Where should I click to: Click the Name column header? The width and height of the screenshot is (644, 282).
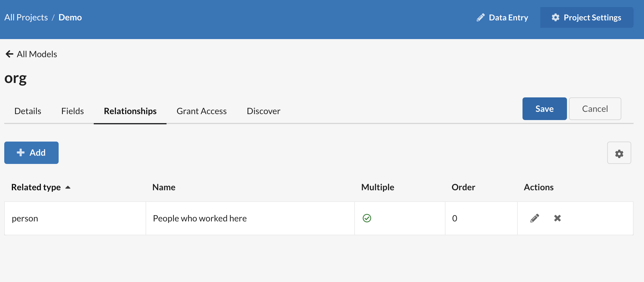tap(164, 187)
